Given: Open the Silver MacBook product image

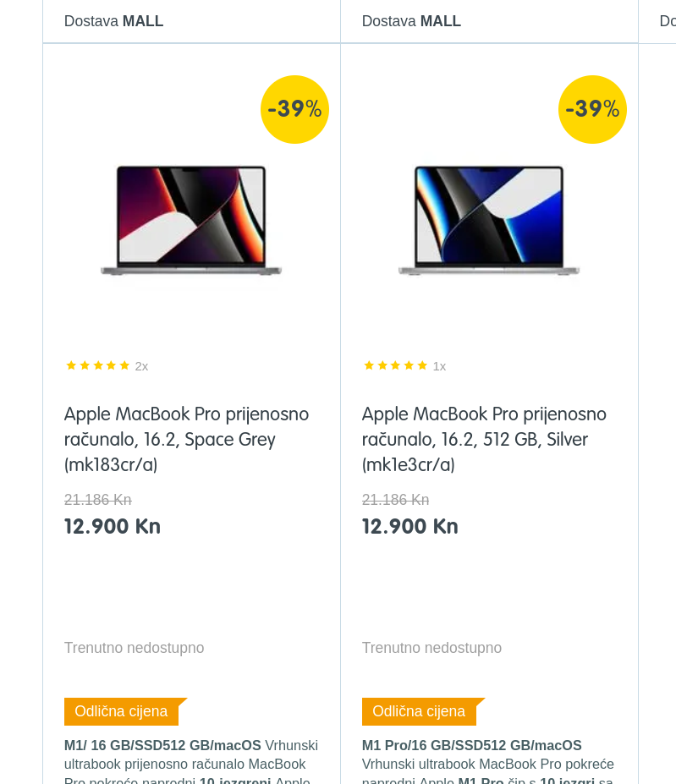Looking at the screenshot, I should pos(489,220).
